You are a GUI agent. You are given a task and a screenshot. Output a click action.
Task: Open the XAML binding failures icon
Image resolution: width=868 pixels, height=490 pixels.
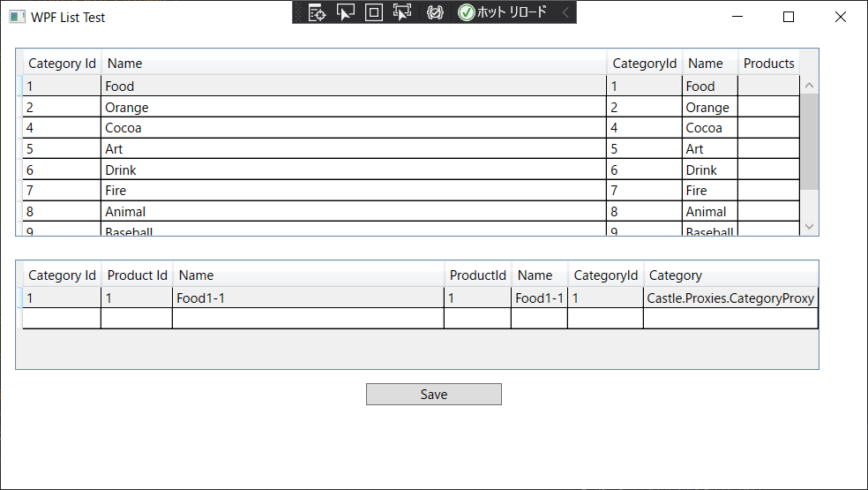[x=435, y=12]
